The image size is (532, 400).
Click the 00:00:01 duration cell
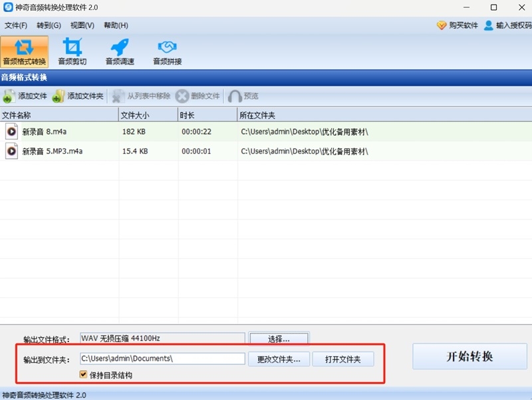tap(196, 151)
